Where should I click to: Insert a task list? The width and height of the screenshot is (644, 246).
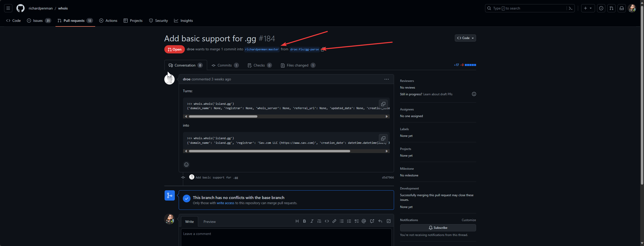[x=356, y=221]
